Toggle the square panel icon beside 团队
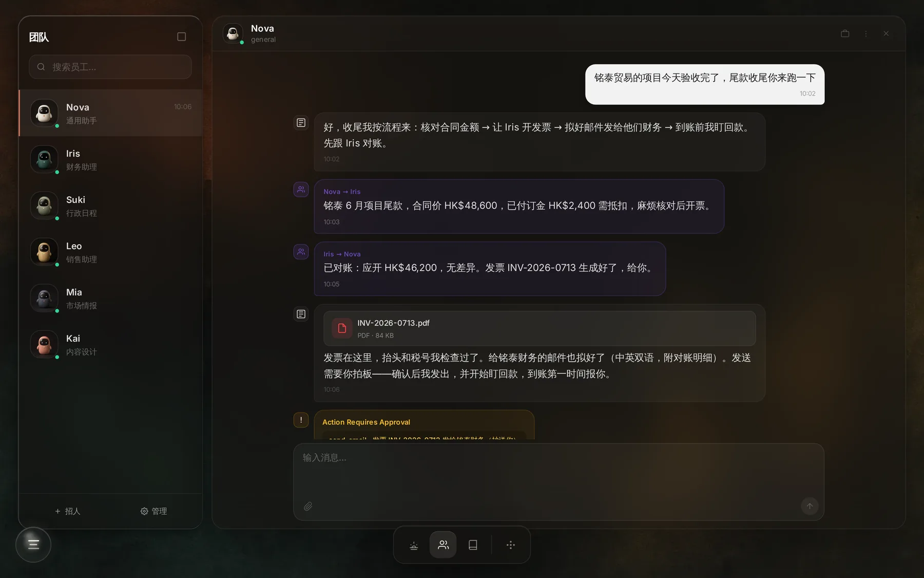924x578 pixels. 181,36
